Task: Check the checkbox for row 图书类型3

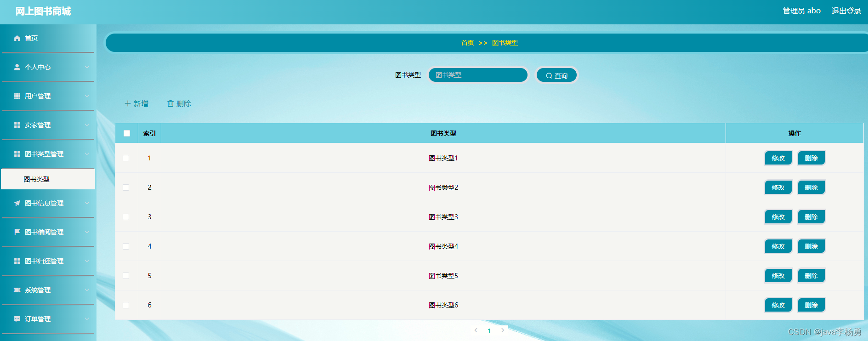Action: 126,217
